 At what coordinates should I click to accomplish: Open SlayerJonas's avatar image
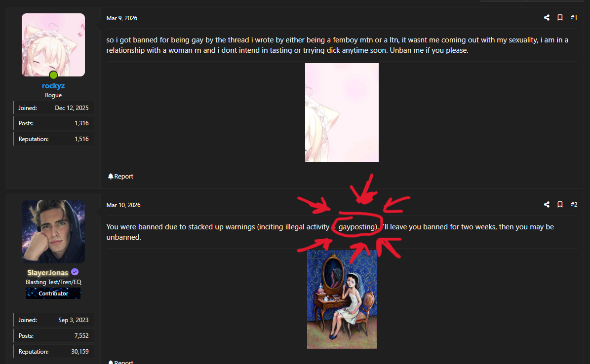point(53,232)
